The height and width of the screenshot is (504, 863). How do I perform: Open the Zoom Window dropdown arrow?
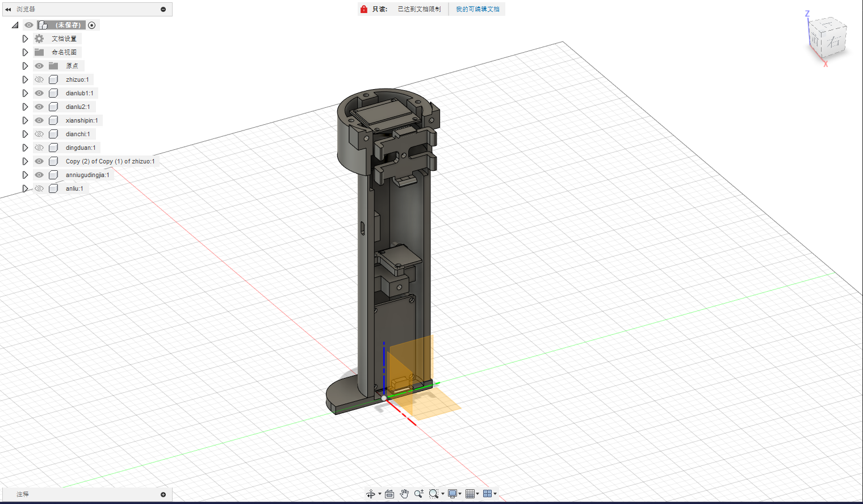(443, 494)
